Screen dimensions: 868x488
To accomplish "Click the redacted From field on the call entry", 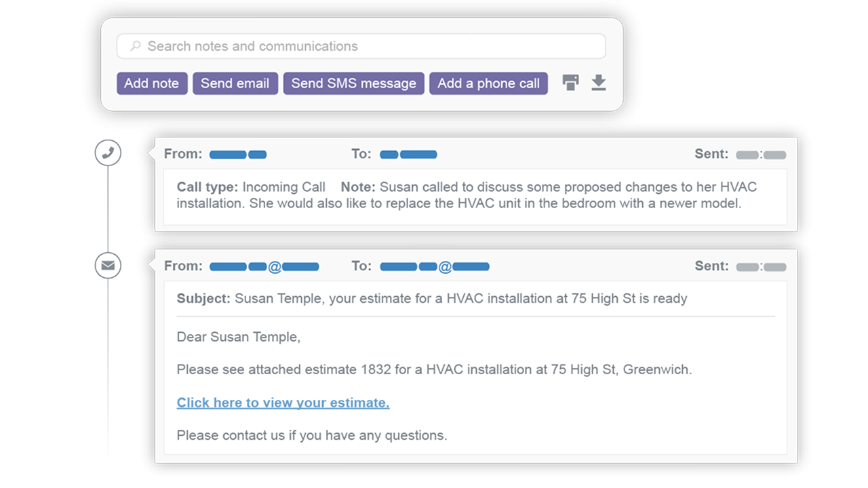I will [x=238, y=154].
